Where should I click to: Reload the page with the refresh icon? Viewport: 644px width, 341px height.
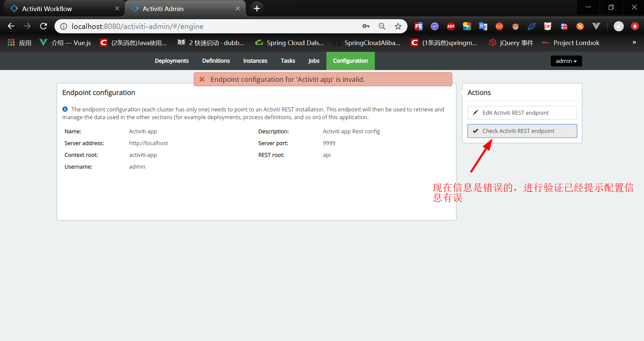coord(43,26)
